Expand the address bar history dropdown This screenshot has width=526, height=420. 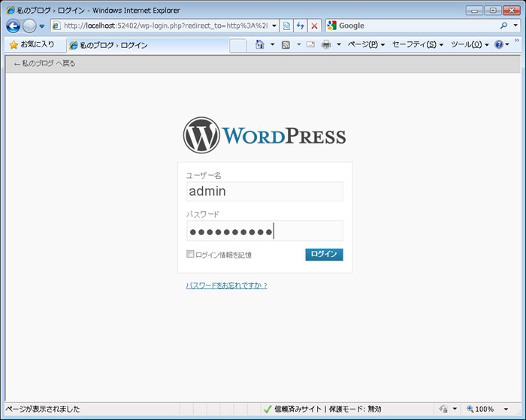point(274,26)
